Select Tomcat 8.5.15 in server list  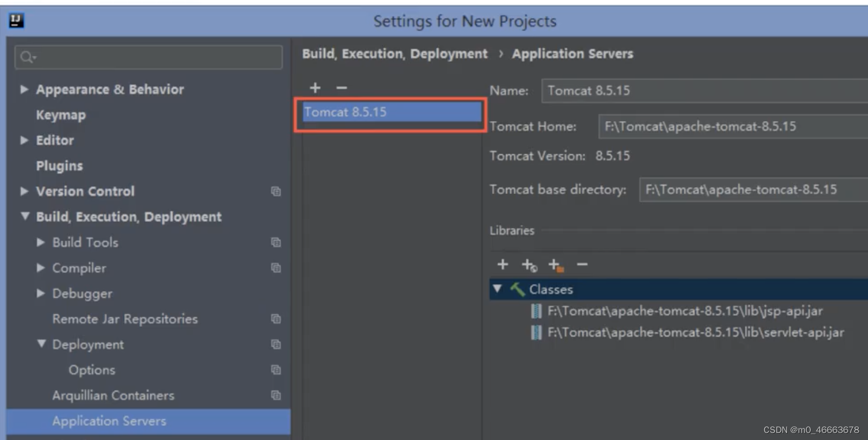pos(391,112)
